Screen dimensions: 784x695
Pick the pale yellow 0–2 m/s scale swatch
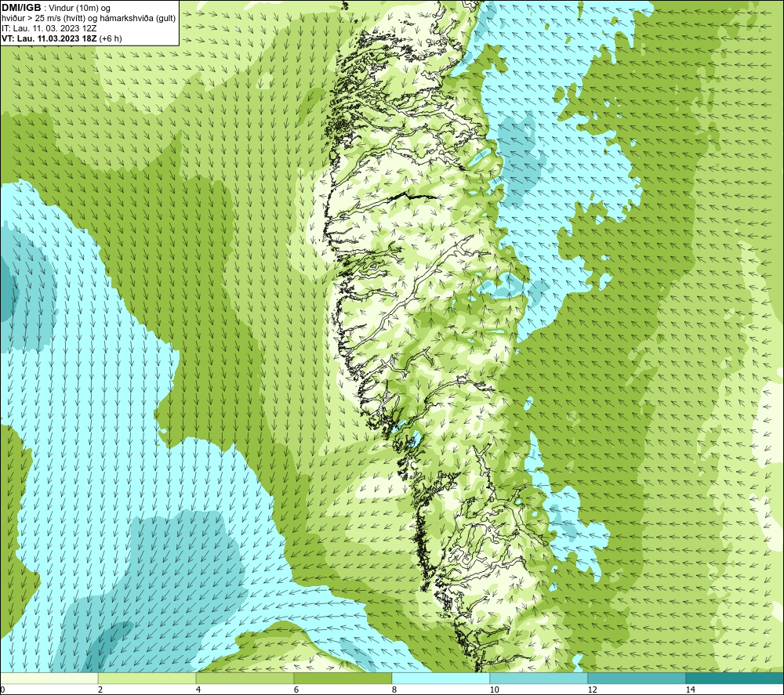click(49, 679)
